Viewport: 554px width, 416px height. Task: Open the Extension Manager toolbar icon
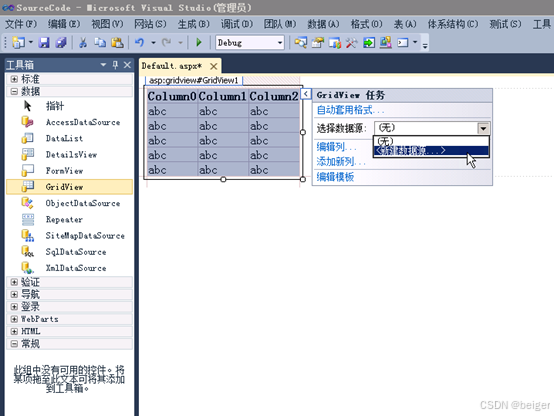[x=386, y=43]
